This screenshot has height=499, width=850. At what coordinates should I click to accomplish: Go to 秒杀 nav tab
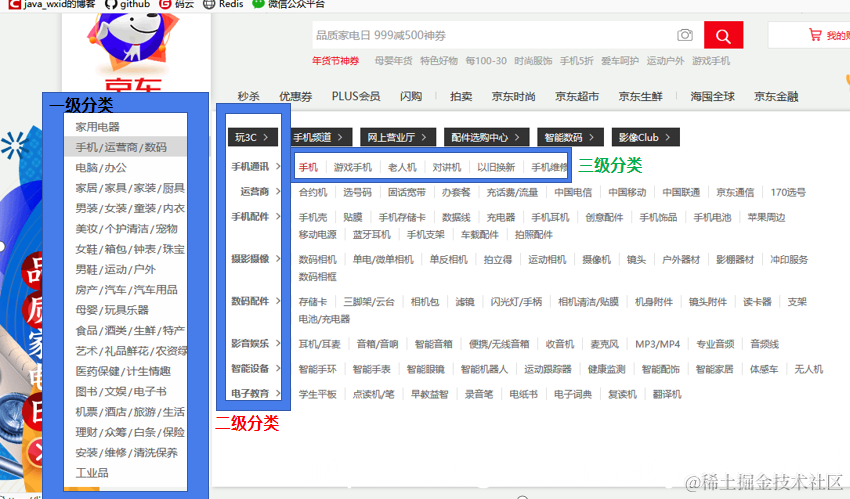[248, 96]
